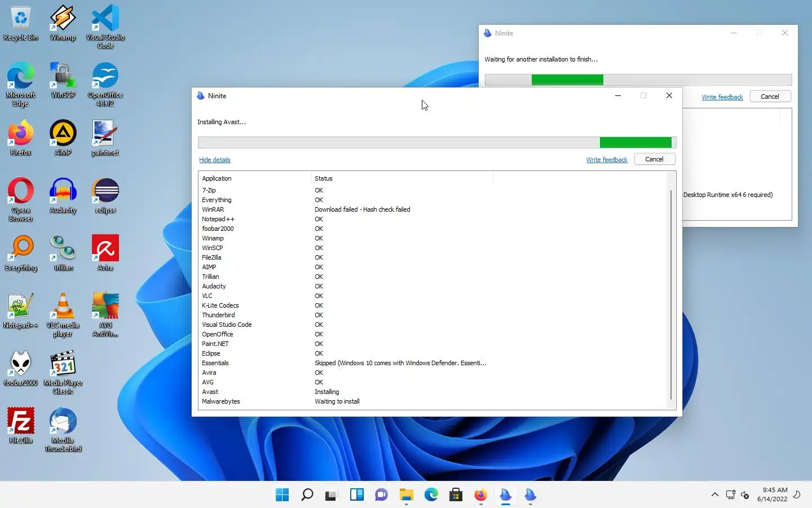Select the Notepad++ desktop shortcut
Image resolution: width=812 pixels, height=508 pixels.
pos(21,311)
